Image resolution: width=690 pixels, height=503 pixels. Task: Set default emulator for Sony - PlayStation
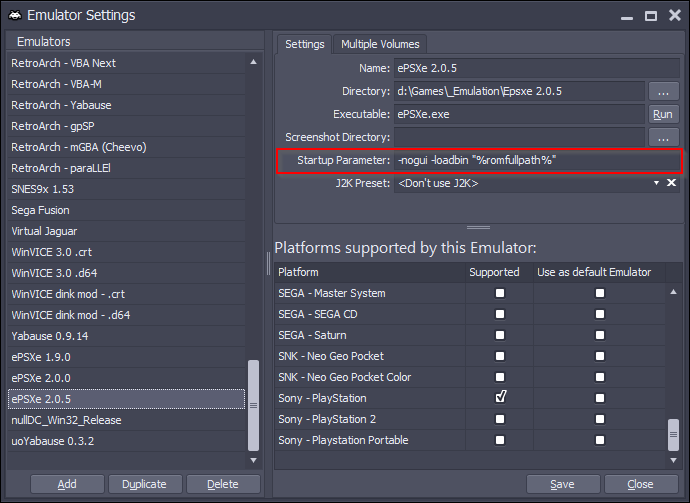click(600, 398)
